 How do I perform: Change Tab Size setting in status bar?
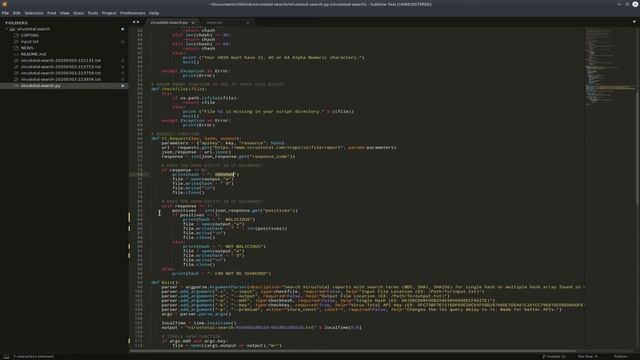coord(587,356)
